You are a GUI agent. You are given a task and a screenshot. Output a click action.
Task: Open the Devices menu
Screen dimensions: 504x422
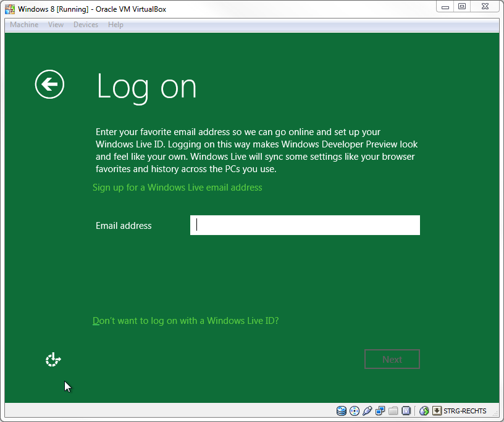(x=85, y=25)
